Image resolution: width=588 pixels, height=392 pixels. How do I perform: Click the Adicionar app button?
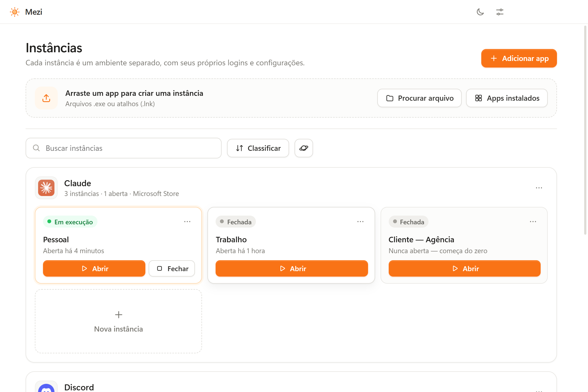pos(519,58)
